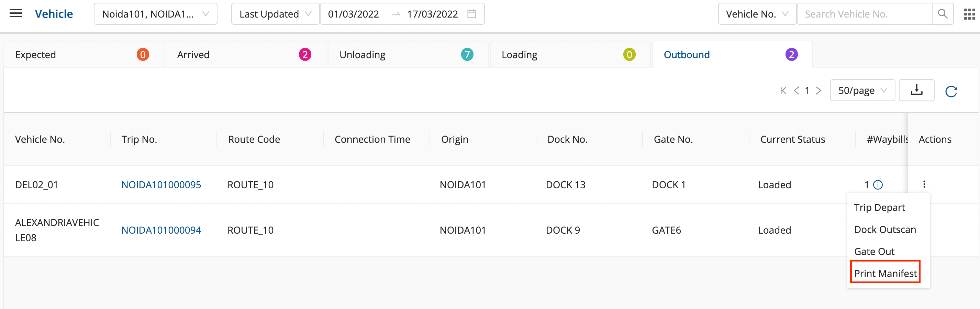The width and height of the screenshot is (980, 309).
Task: Expand the Vehicle No. search type dropdown
Action: (x=756, y=14)
